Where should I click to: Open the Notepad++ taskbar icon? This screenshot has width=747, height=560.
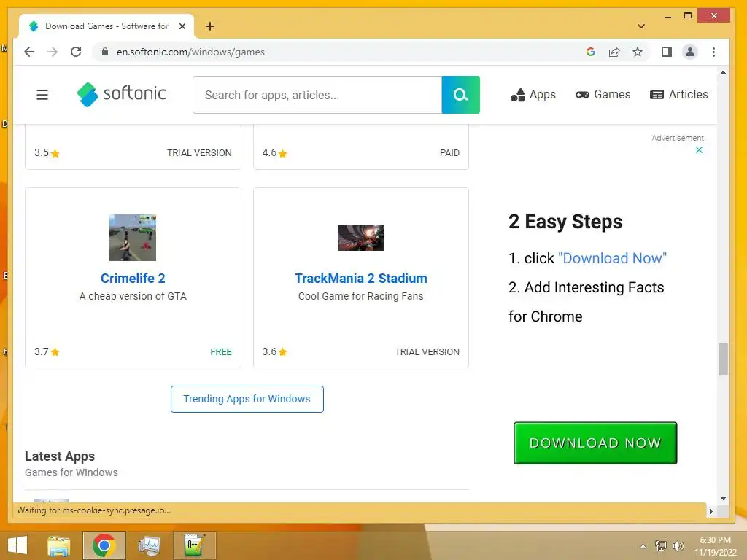[x=194, y=545]
